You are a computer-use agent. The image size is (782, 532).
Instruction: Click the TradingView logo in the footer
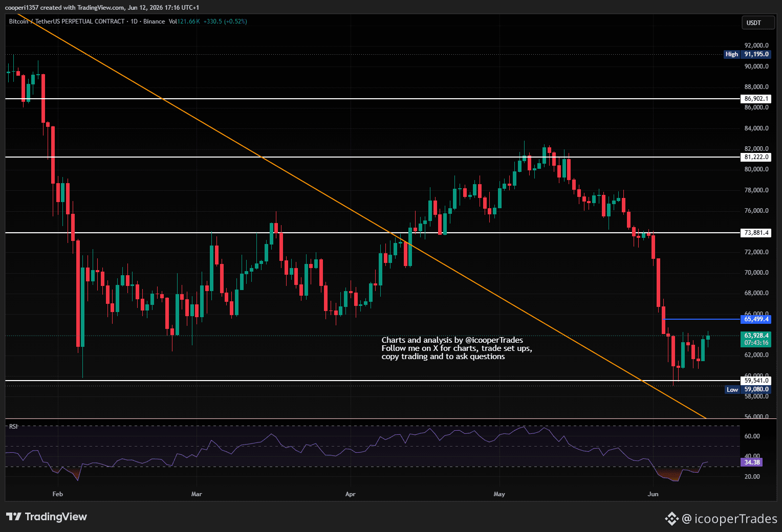47,517
